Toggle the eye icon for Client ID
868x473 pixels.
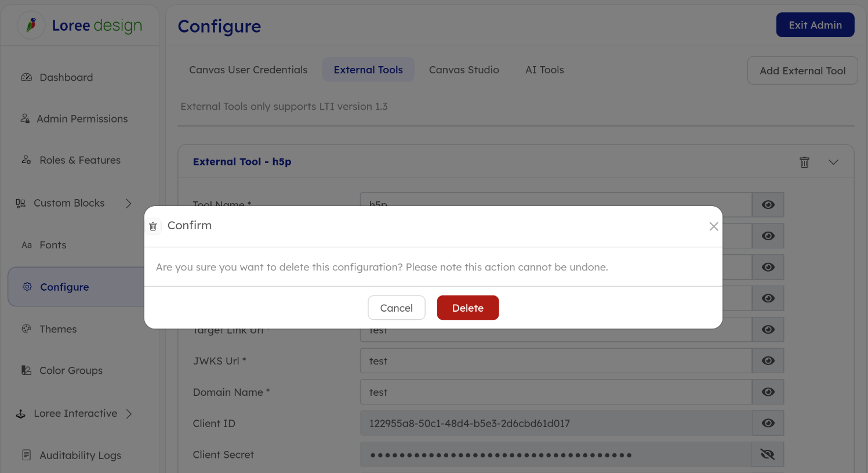tap(768, 423)
